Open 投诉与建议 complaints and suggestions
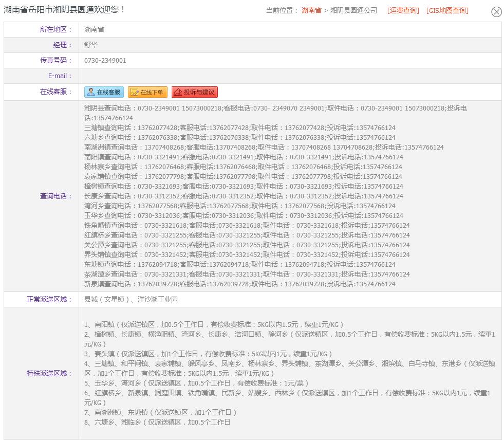504x440 pixels. (195, 92)
